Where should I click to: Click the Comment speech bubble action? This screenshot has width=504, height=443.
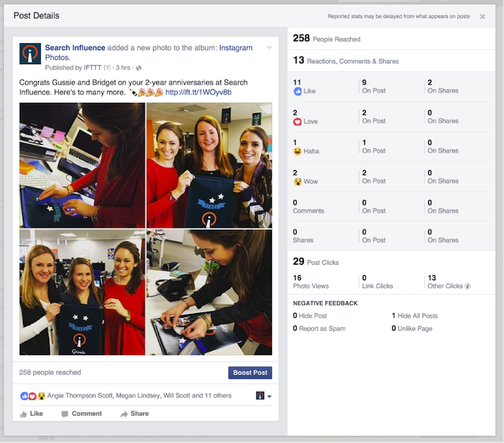pos(81,413)
